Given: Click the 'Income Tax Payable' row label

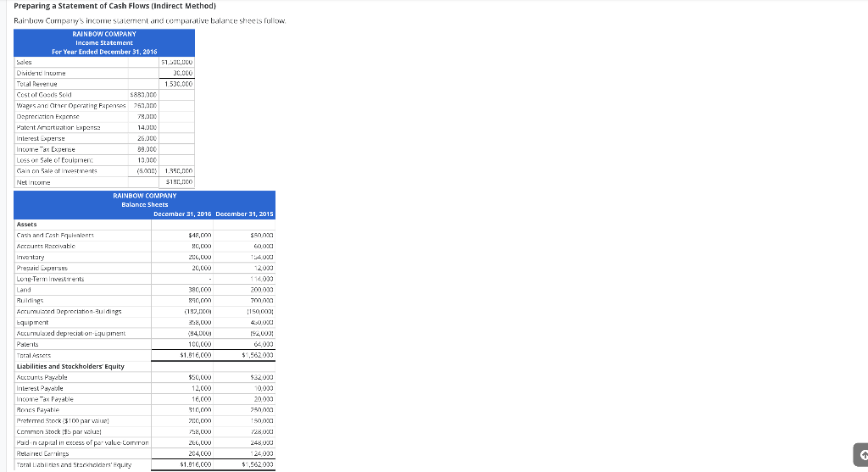Looking at the screenshot, I should click(45, 399).
